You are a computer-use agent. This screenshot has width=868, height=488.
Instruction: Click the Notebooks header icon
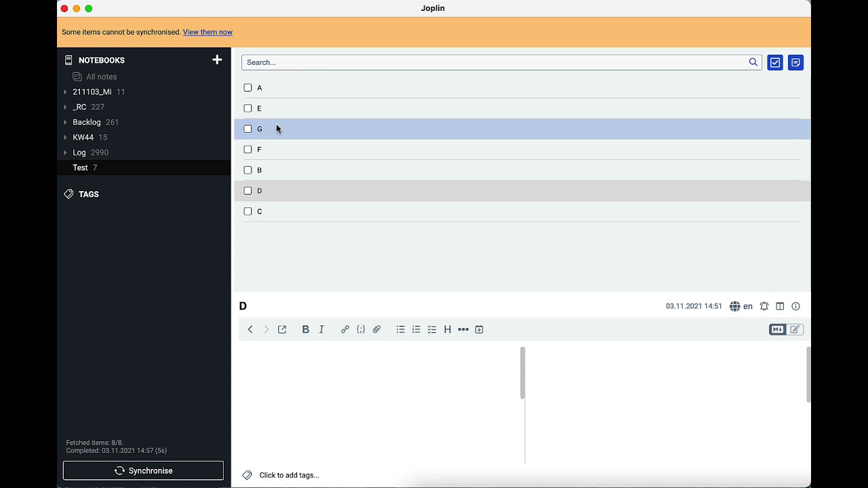click(x=68, y=60)
